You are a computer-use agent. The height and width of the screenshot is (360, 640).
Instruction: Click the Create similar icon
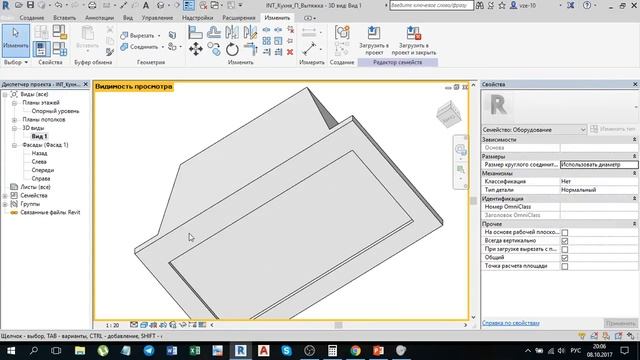click(x=342, y=32)
